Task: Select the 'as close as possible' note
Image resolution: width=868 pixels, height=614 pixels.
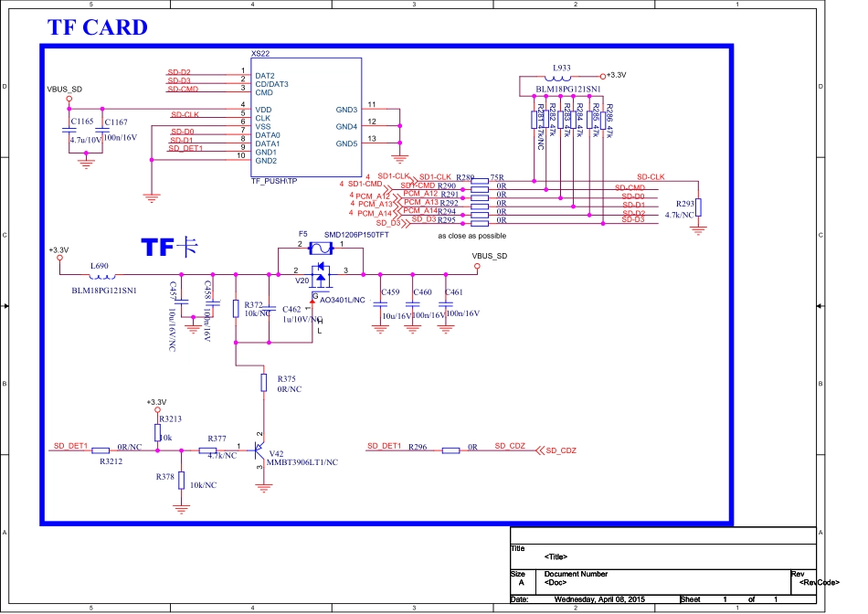Action: 471,235
